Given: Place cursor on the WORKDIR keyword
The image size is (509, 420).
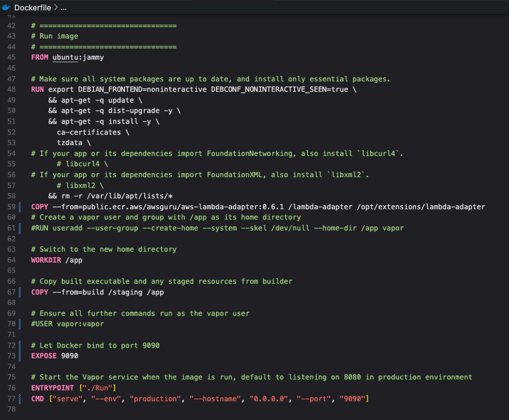Looking at the screenshot, I should click(46, 260).
